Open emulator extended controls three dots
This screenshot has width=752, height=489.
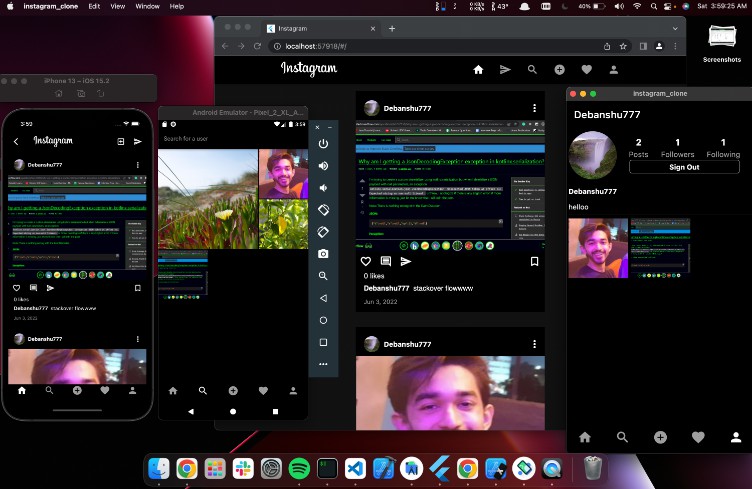(x=323, y=364)
